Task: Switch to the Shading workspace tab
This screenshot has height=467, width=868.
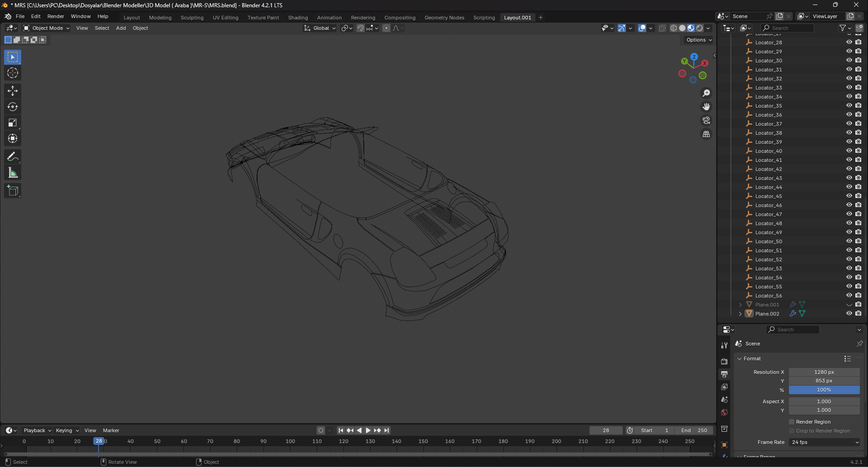Action: point(298,18)
